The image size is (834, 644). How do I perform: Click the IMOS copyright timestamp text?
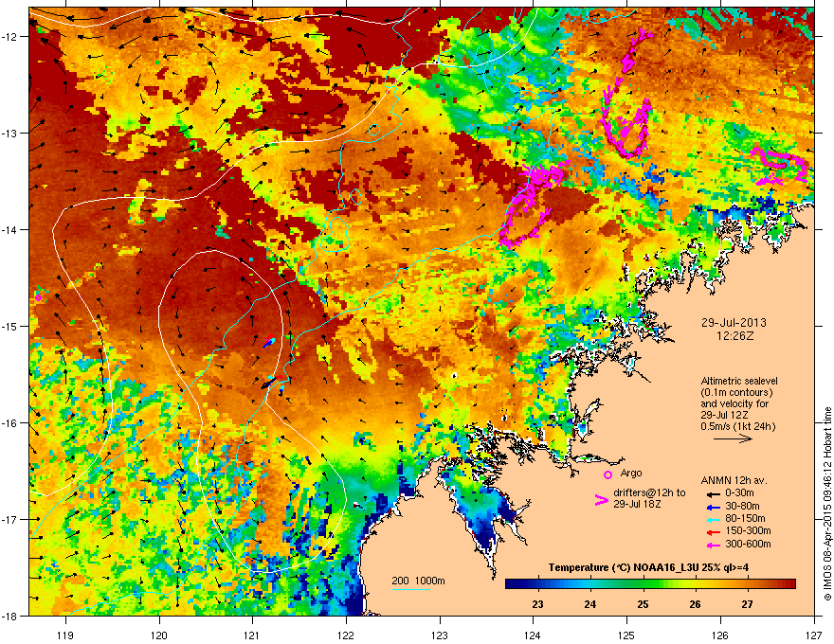(x=827, y=504)
